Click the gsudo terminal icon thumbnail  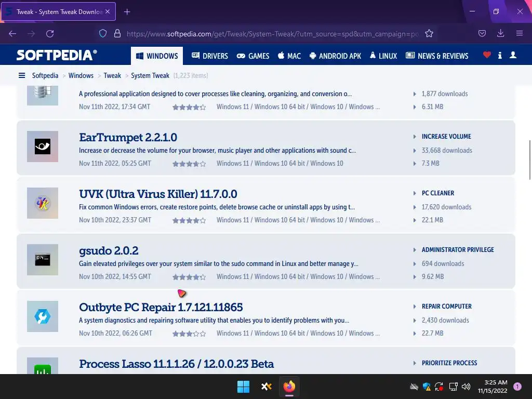click(43, 260)
